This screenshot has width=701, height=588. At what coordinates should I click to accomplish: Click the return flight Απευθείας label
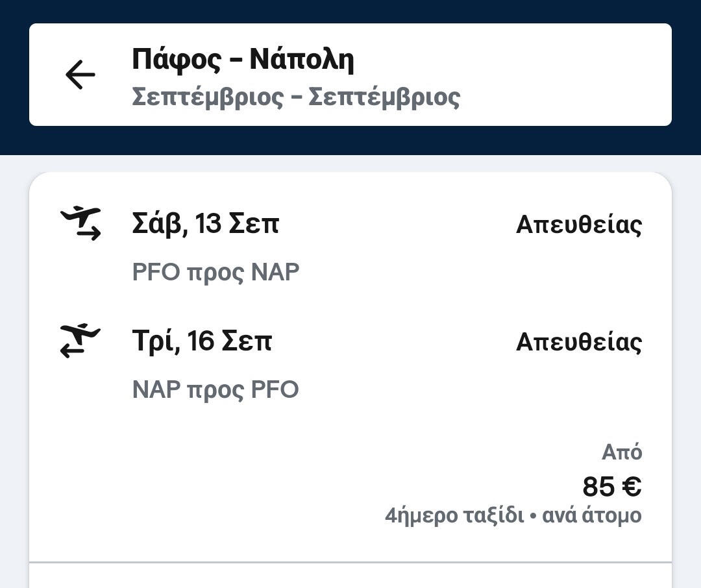[578, 342]
